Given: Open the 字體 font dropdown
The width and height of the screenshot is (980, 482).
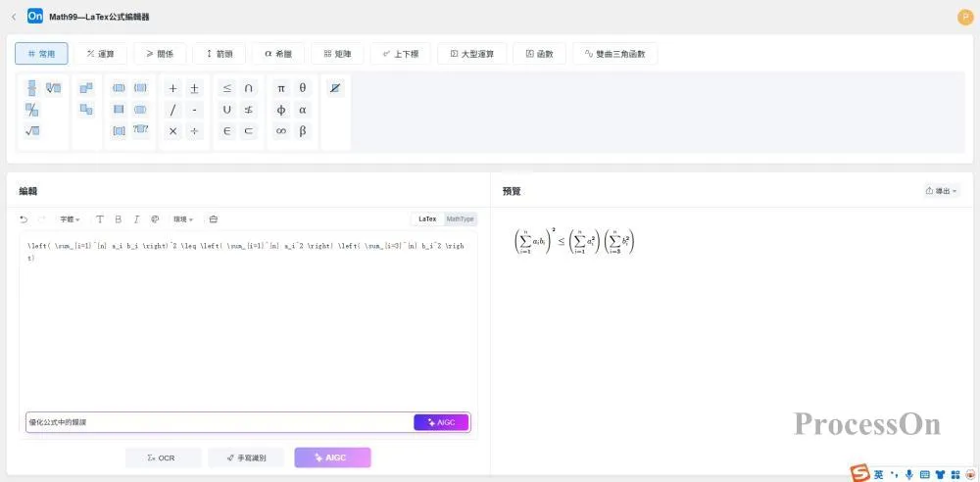Looking at the screenshot, I should 70,219.
